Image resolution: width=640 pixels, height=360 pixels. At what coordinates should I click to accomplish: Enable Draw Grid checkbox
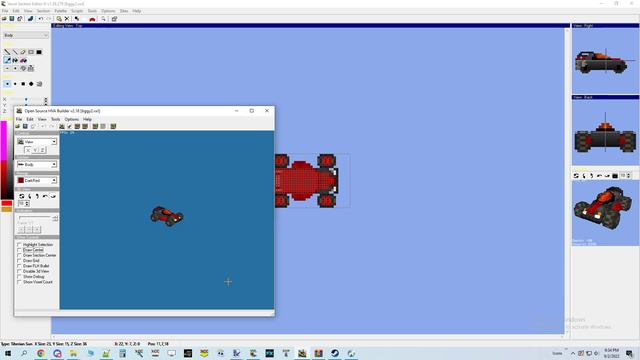[19, 260]
